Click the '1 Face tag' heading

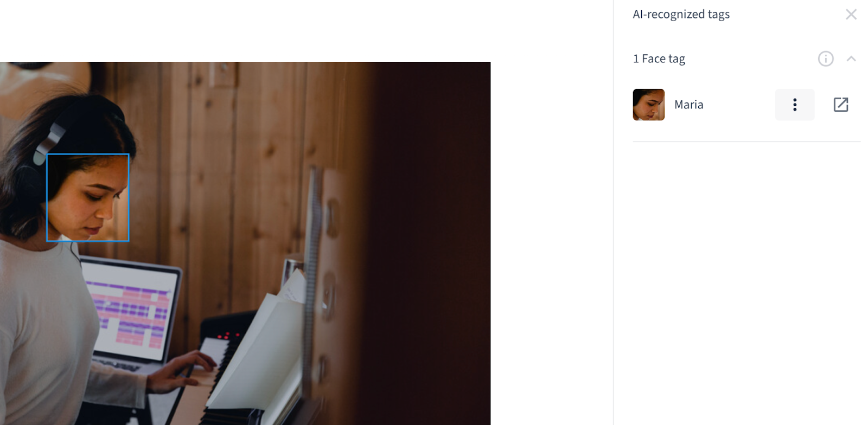[659, 59]
